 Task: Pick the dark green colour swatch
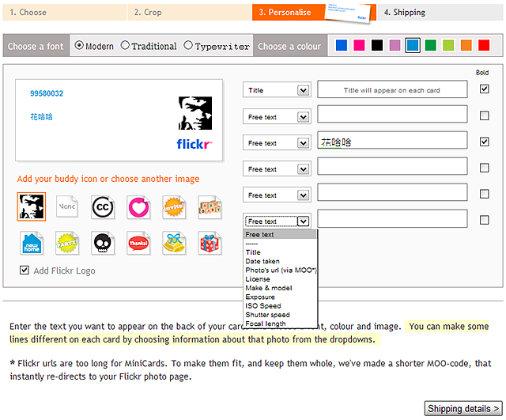click(430, 45)
